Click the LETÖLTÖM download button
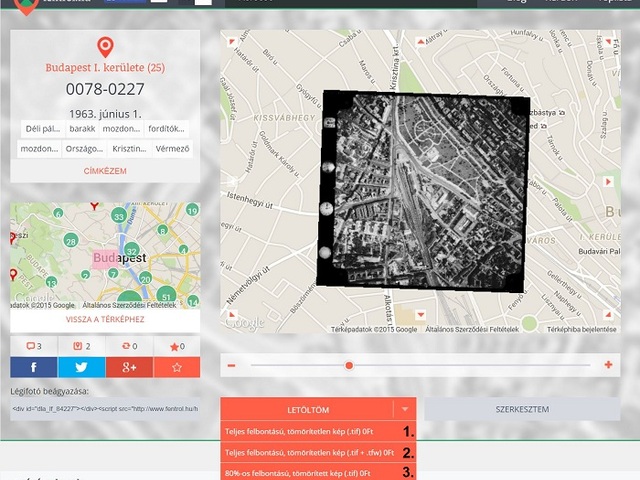Screen dimensions: 640x480 (308, 410)
